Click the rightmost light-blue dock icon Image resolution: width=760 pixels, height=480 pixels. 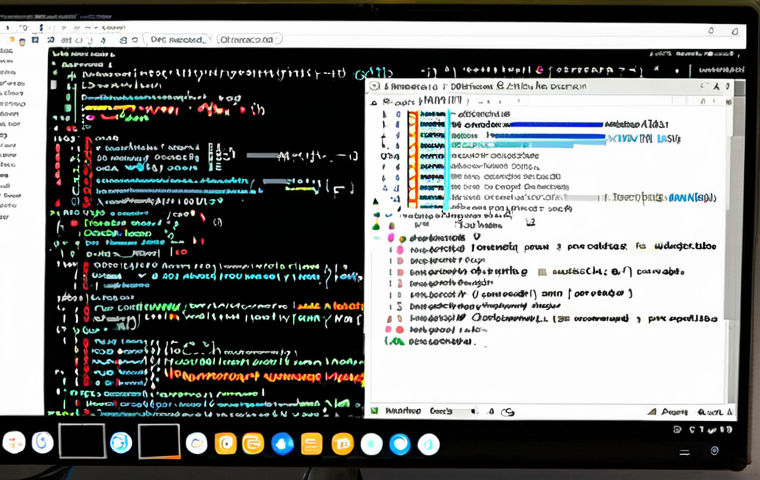(x=428, y=443)
